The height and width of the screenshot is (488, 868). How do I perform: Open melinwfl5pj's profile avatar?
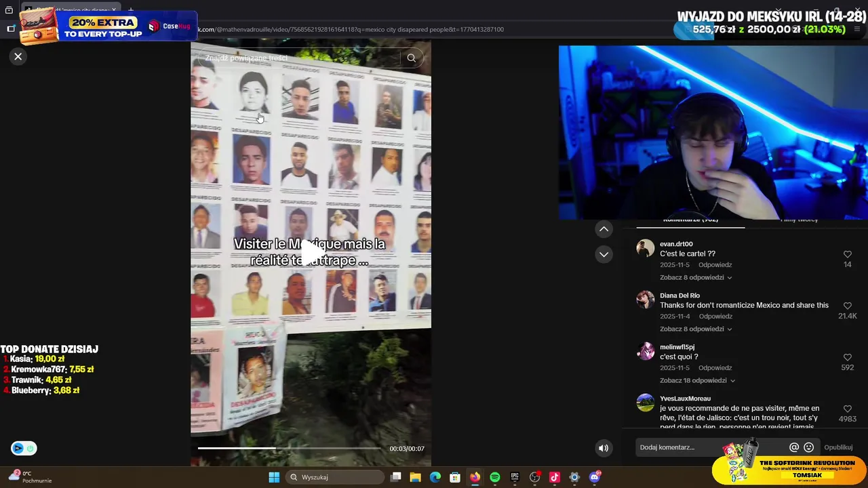click(x=645, y=351)
